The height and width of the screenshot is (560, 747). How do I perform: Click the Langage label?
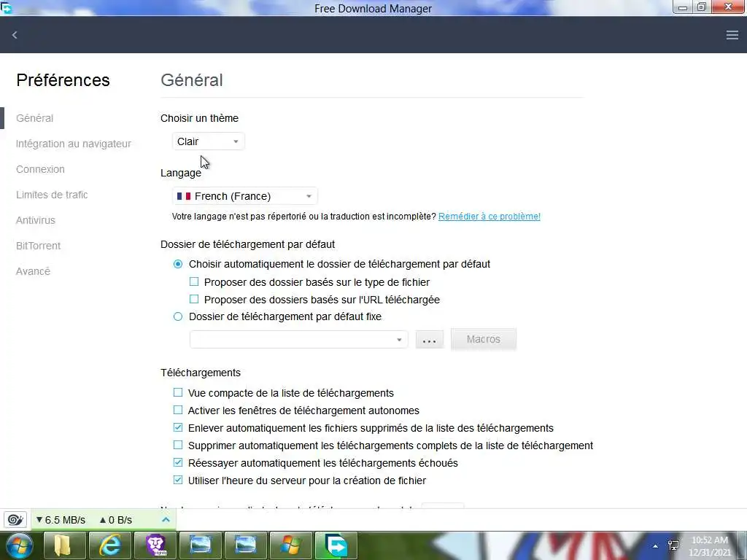tap(181, 173)
